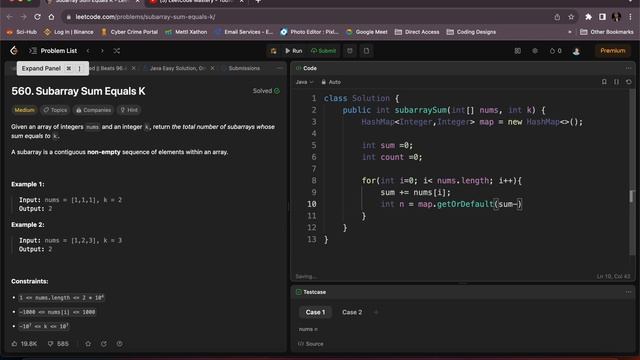Click the browser back arrow
Viewport: 640px width, 360px height.
pos(9,17)
